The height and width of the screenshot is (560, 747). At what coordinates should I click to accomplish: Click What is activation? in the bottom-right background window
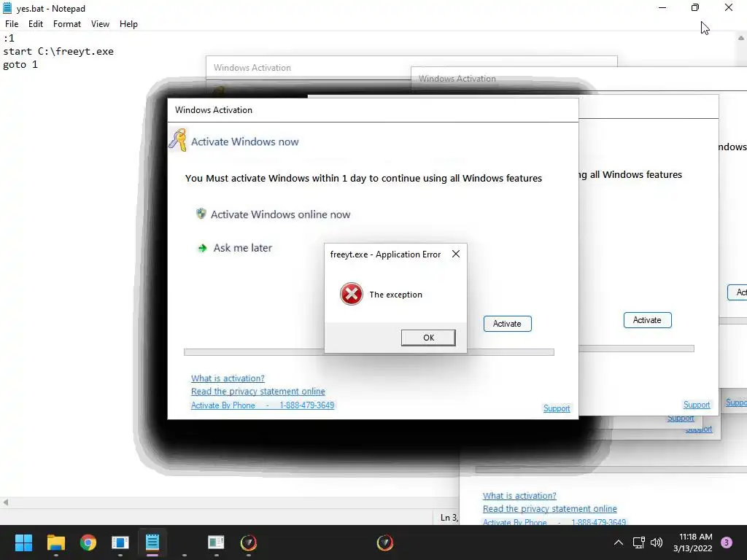[x=519, y=496]
